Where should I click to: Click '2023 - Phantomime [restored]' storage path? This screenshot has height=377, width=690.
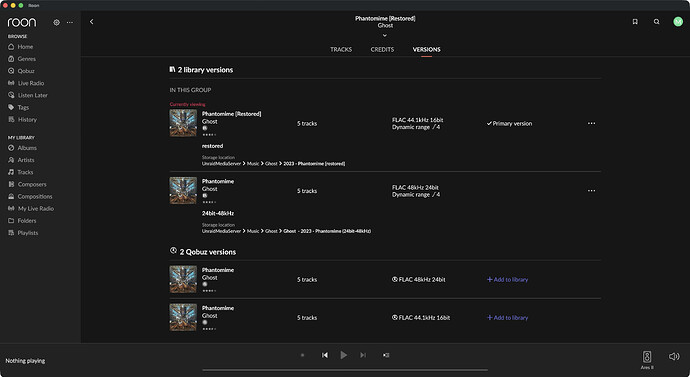click(x=314, y=164)
